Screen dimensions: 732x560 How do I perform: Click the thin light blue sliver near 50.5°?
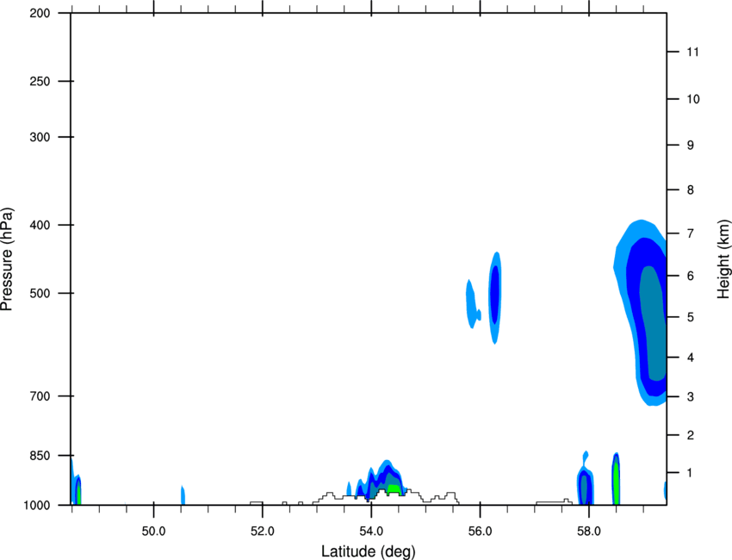coord(183,495)
